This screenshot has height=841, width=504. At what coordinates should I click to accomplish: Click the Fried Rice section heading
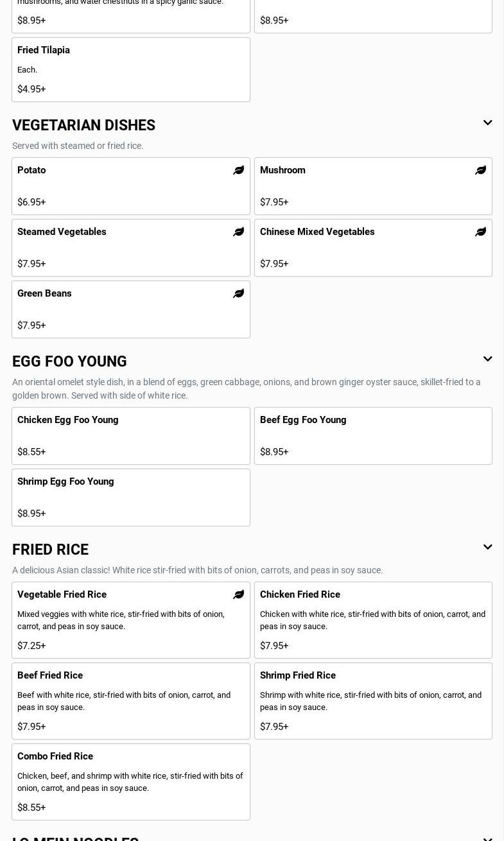coord(50,550)
